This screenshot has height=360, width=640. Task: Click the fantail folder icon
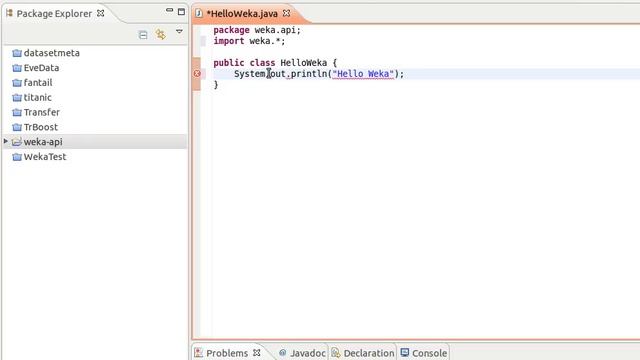(17, 83)
